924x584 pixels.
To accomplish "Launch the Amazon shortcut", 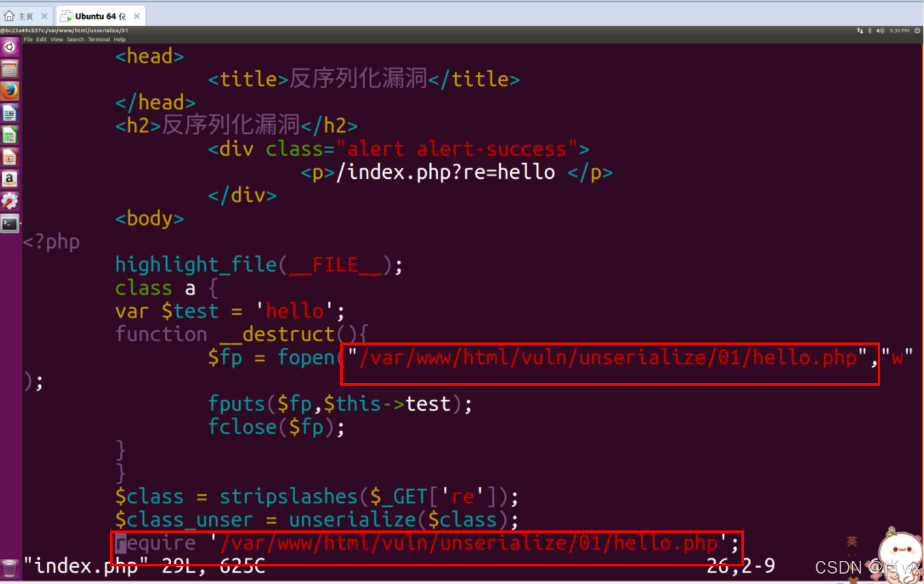I will point(10,179).
